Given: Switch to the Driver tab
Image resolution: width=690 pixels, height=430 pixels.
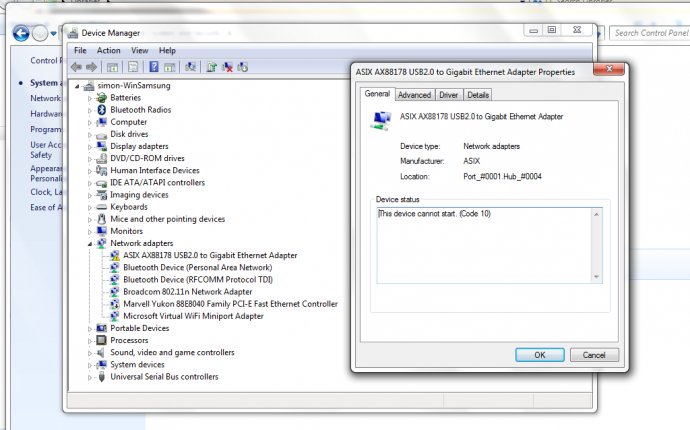Looking at the screenshot, I should point(448,95).
